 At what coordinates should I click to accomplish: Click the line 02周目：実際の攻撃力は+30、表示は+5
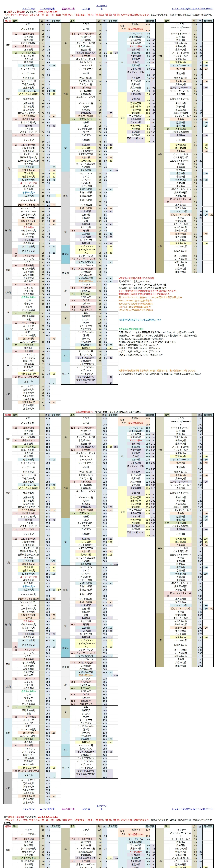coord(139,345)
